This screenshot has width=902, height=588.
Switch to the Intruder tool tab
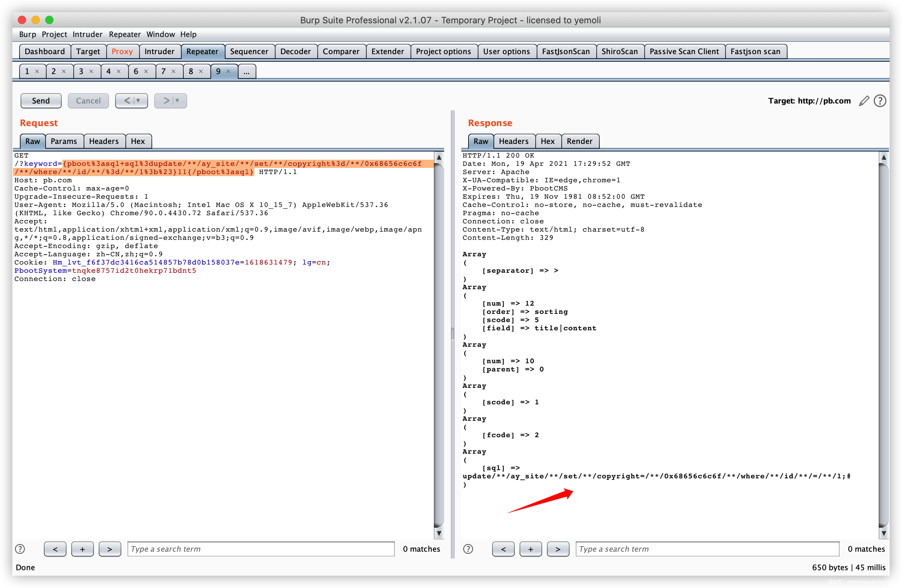159,51
